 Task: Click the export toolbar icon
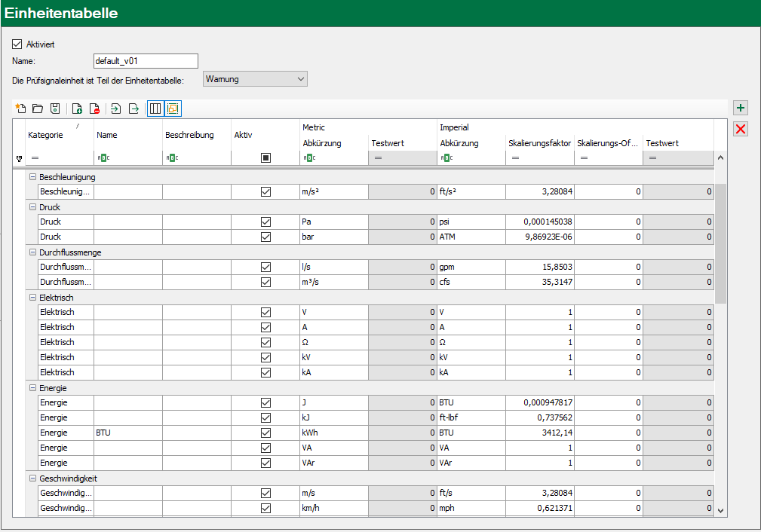(x=133, y=109)
